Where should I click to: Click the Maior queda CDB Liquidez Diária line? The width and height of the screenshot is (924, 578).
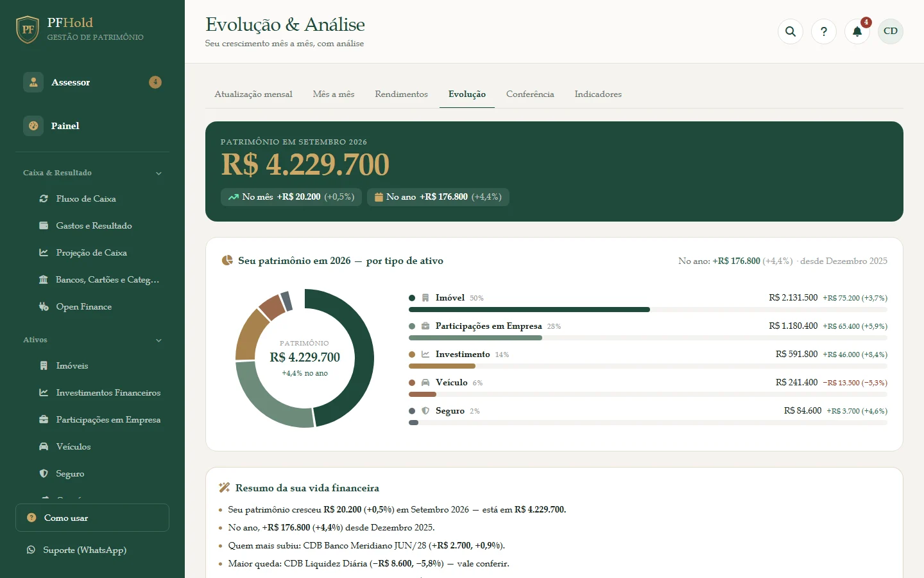(368, 564)
